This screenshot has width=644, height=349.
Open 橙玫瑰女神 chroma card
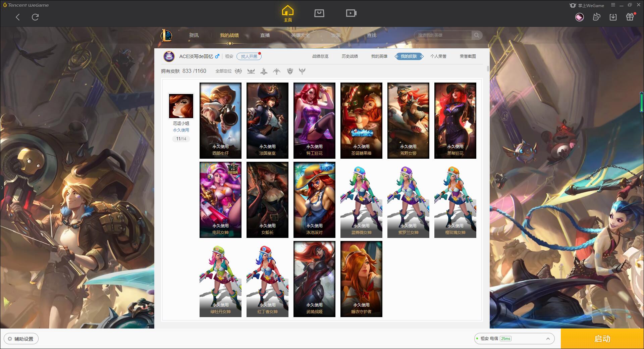click(455, 200)
